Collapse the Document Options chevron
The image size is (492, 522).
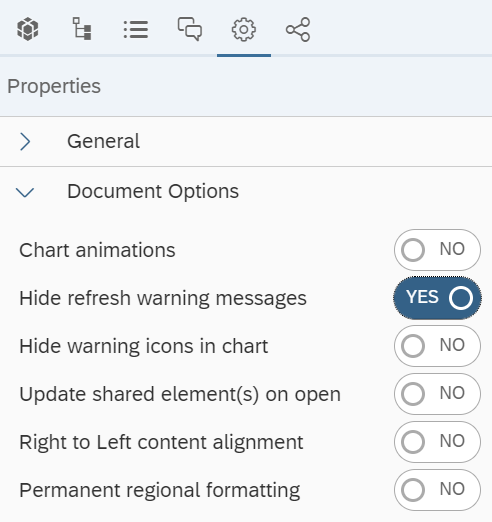pos(25,192)
